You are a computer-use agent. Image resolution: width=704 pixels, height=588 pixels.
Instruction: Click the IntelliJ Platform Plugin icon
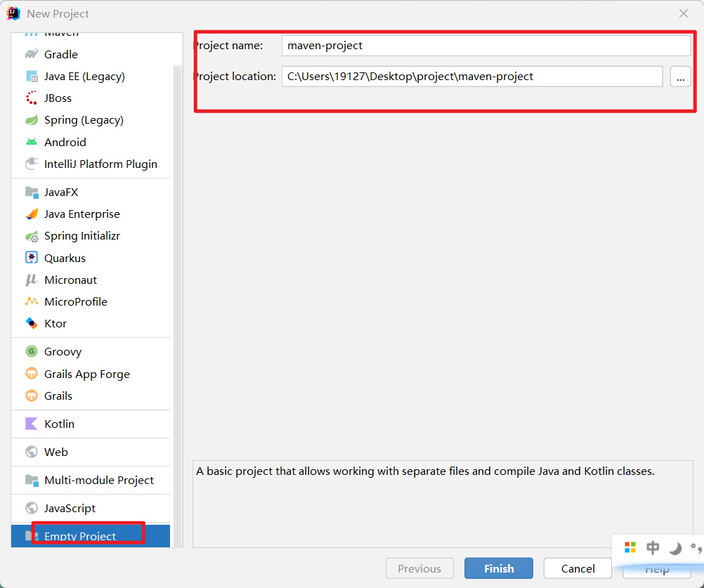[x=32, y=164]
